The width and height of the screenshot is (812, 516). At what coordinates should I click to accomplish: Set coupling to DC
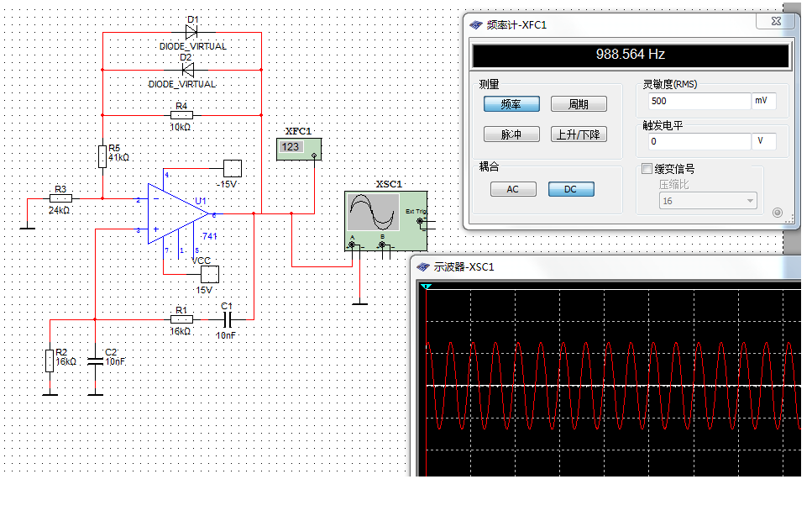pyautogui.click(x=571, y=189)
